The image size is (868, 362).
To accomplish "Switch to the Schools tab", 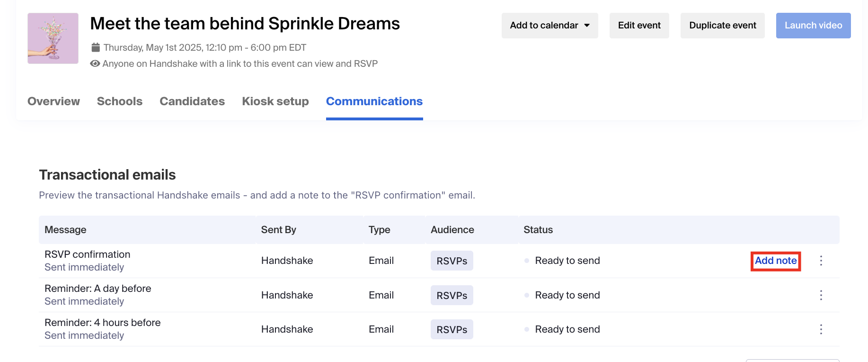I will [120, 101].
